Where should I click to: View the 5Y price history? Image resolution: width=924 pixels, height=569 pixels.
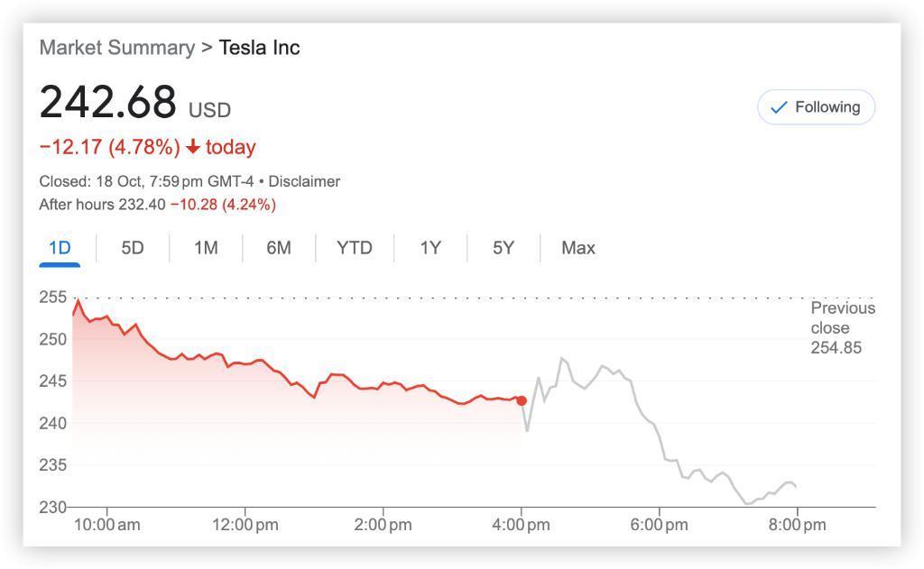(x=504, y=248)
